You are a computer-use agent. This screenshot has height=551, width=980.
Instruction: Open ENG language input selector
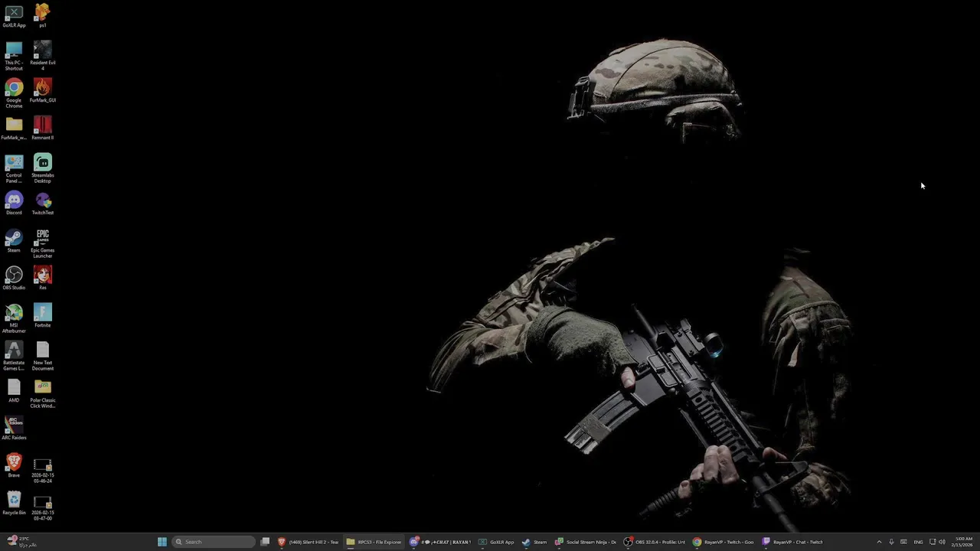pyautogui.click(x=918, y=542)
